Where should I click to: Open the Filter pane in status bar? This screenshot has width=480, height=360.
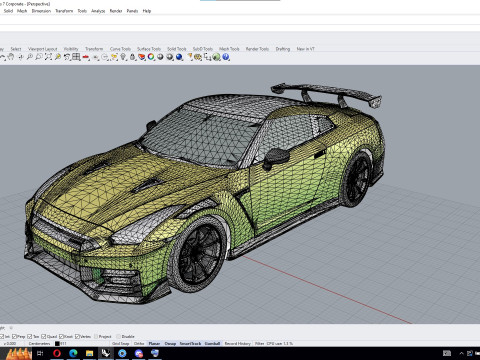point(259,343)
